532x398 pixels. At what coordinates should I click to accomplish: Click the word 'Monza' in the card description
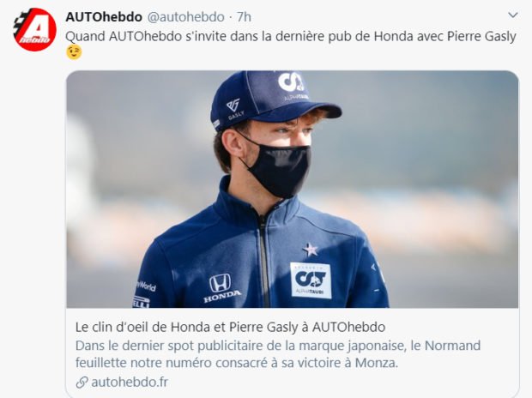pos(376,363)
